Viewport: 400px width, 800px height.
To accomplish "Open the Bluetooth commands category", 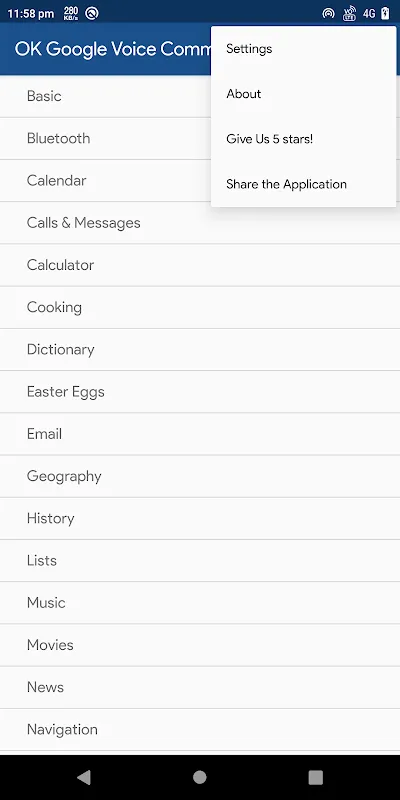I will click(x=105, y=139).
